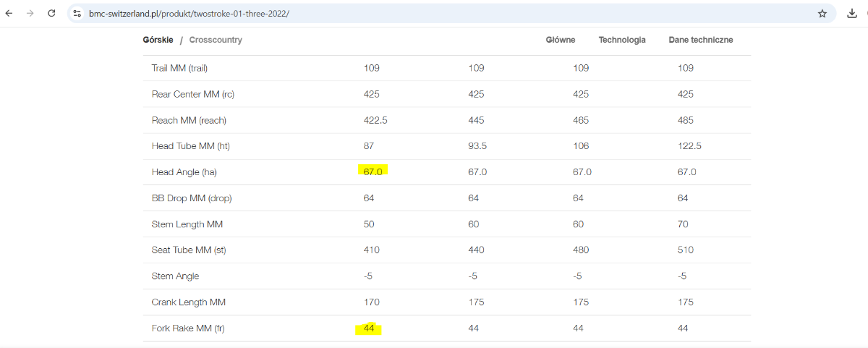
Task: Click the 422.5 reach value
Action: 375,120
